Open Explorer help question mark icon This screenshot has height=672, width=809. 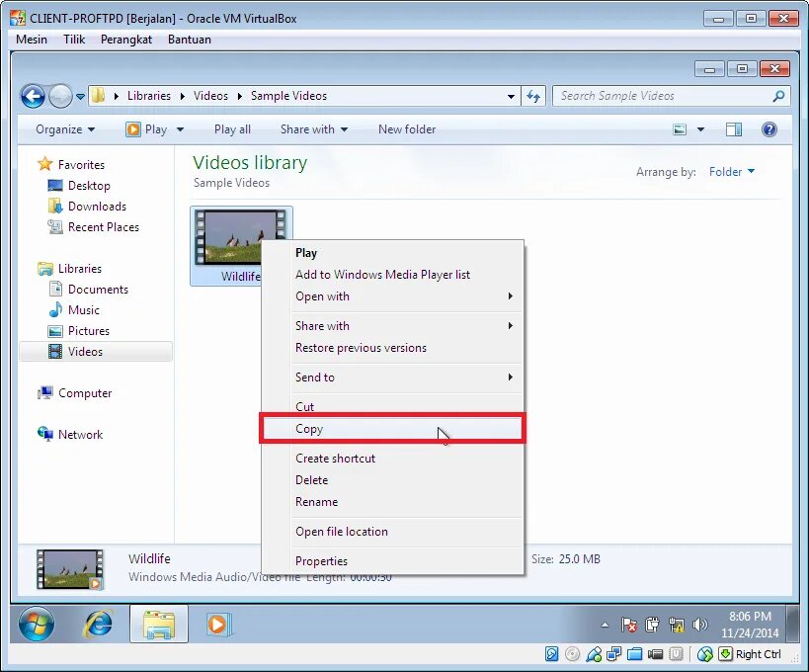(769, 129)
